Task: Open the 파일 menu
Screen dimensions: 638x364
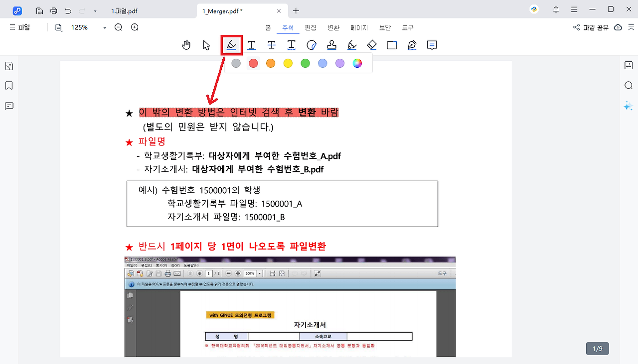Action: [20, 27]
